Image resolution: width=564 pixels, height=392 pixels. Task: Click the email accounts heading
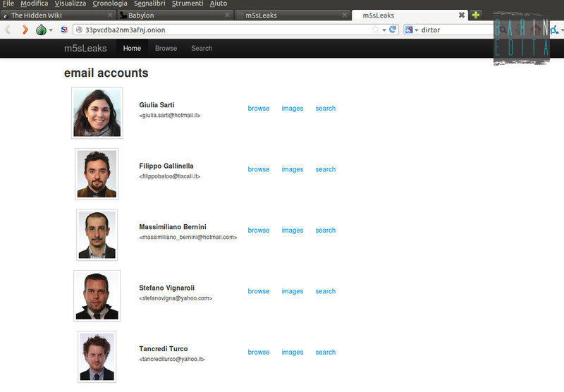106,73
